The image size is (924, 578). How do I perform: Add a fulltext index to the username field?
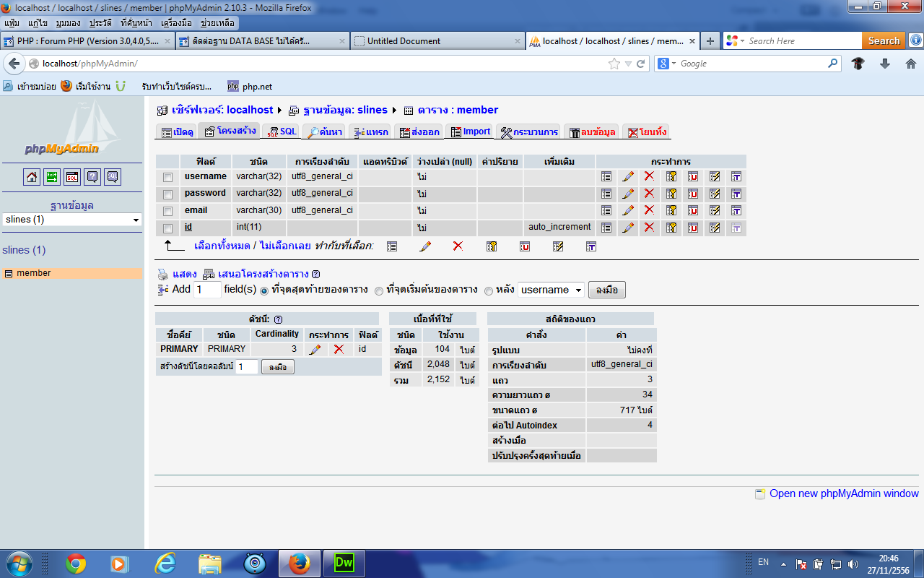[x=736, y=176]
